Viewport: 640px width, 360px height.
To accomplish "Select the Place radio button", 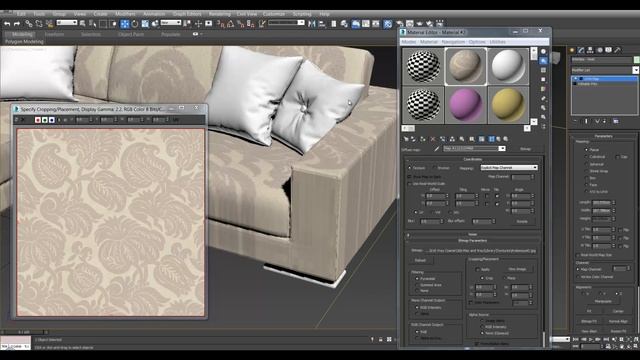I will (x=504, y=278).
